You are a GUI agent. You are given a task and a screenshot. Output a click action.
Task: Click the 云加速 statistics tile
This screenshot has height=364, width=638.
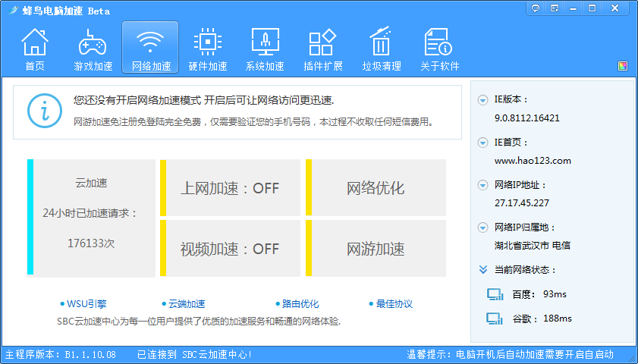point(91,218)
